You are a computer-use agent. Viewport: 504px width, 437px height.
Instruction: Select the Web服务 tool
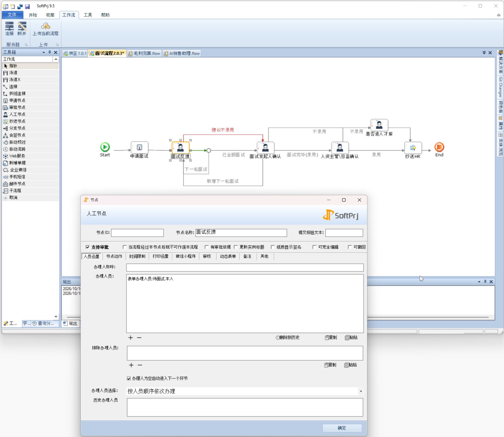pos(31,156)
